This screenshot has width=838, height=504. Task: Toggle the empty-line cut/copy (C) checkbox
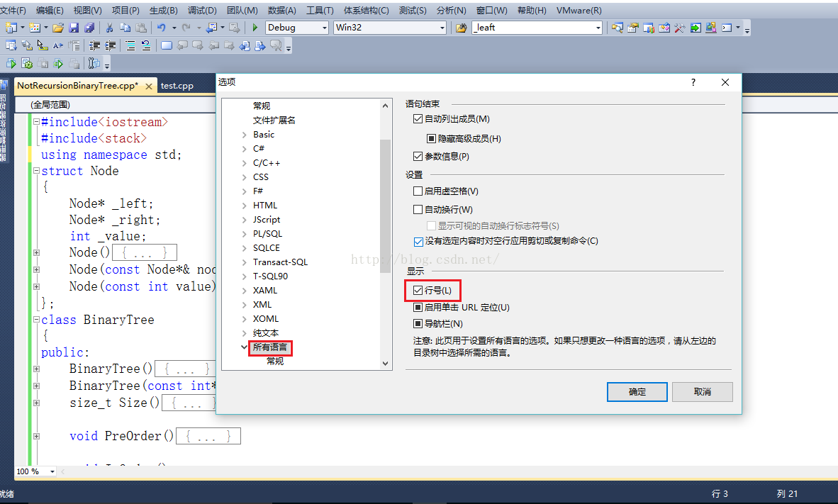[418, 242]
